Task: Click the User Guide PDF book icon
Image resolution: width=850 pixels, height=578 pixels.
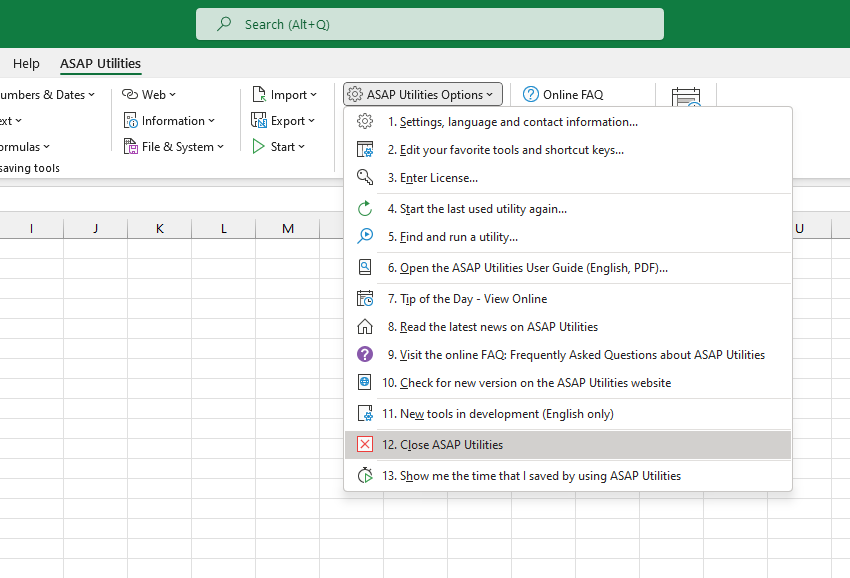Action: point(365,267)
